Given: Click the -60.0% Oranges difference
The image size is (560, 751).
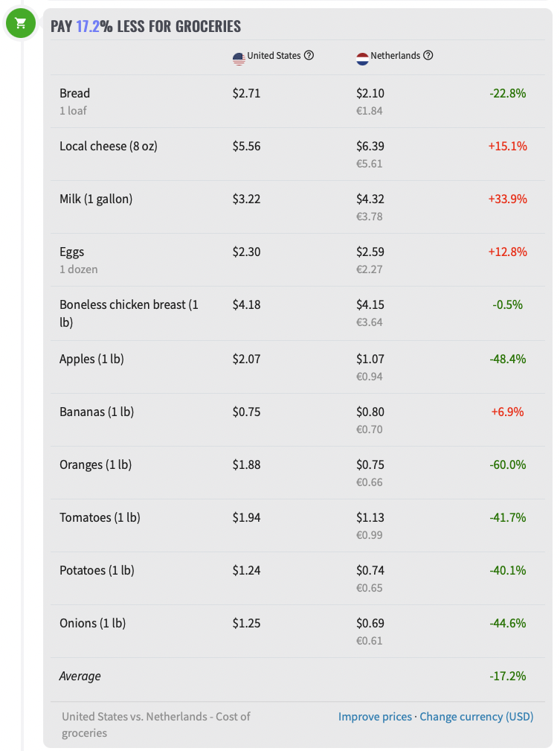Looking at the screenshot, I should tap(507, 465).
